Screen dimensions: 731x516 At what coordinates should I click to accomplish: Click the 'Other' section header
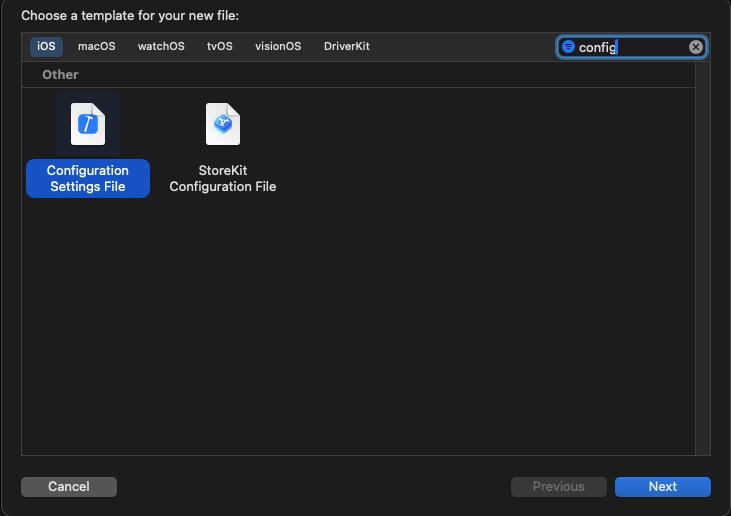tap(60, 75)
